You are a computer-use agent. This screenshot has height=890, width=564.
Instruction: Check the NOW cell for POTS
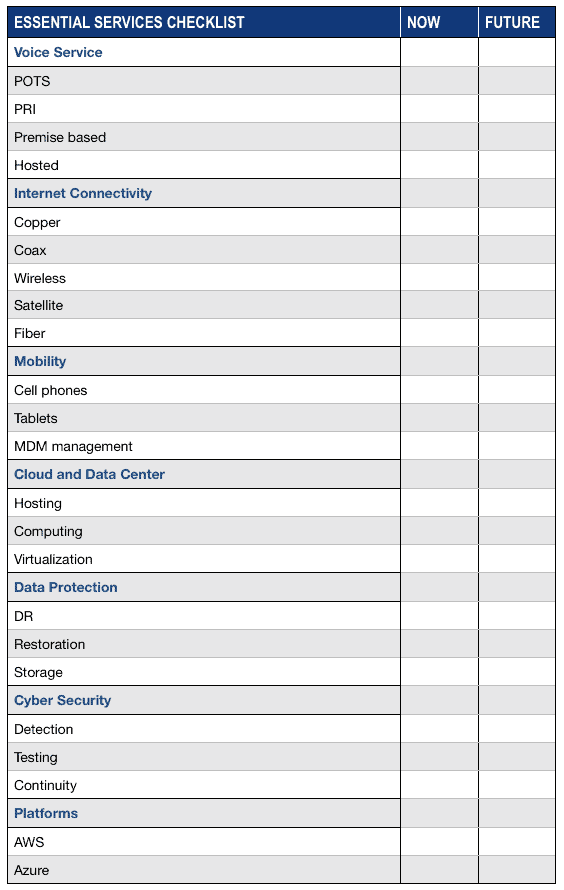(439, 81)
